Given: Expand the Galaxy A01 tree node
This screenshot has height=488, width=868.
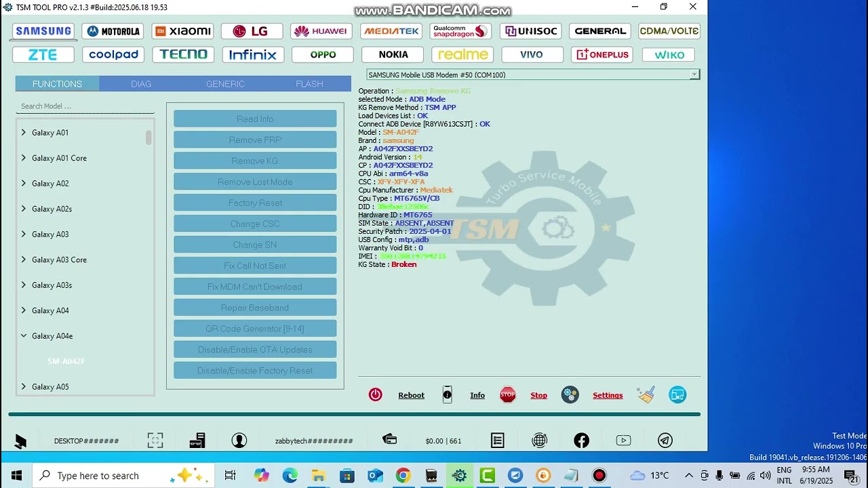Looking at the screenshot, I should (x=24, y=133).
